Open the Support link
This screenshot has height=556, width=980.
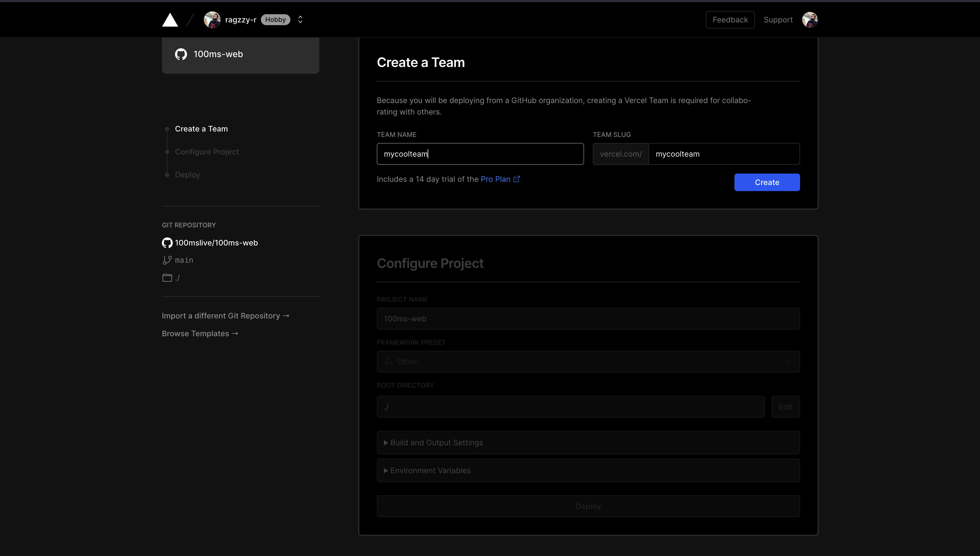click(778, 20)
